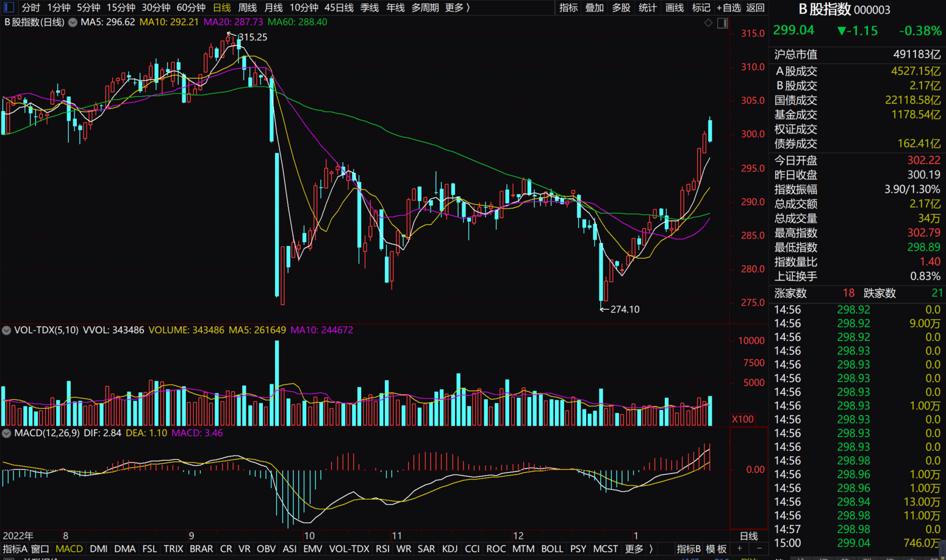Click the panel layout icon at top-left
This screenshot has height=560, width=946.
click(9, 7)
